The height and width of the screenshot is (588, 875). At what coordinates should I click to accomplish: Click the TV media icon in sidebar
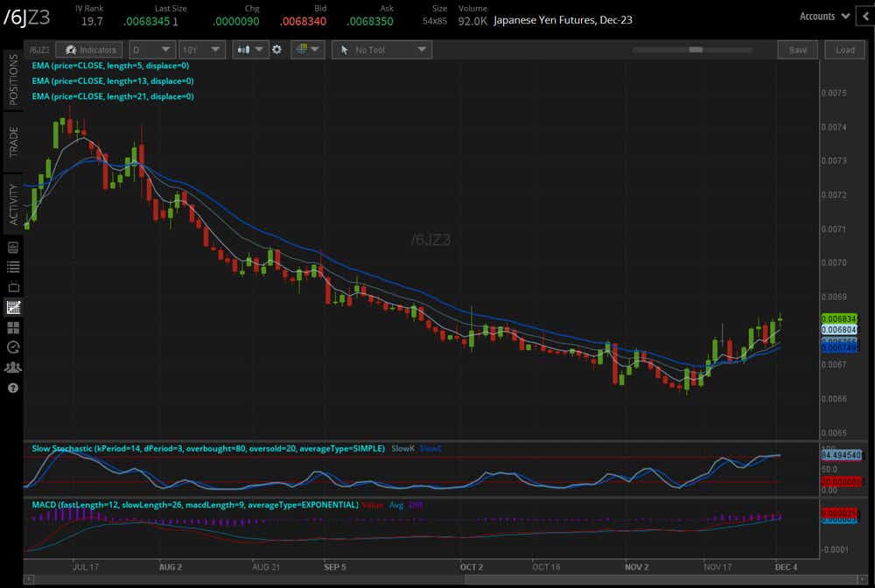tap(13, 287)
